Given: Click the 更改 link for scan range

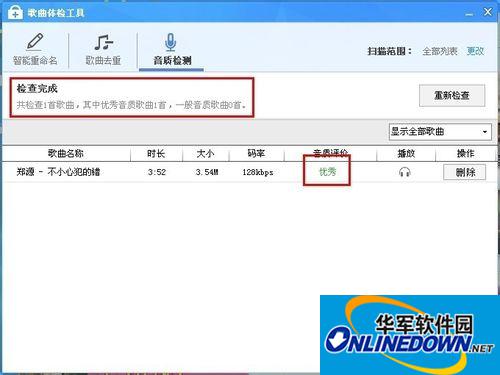Looking at the screenshot, I should pos(475,51).
